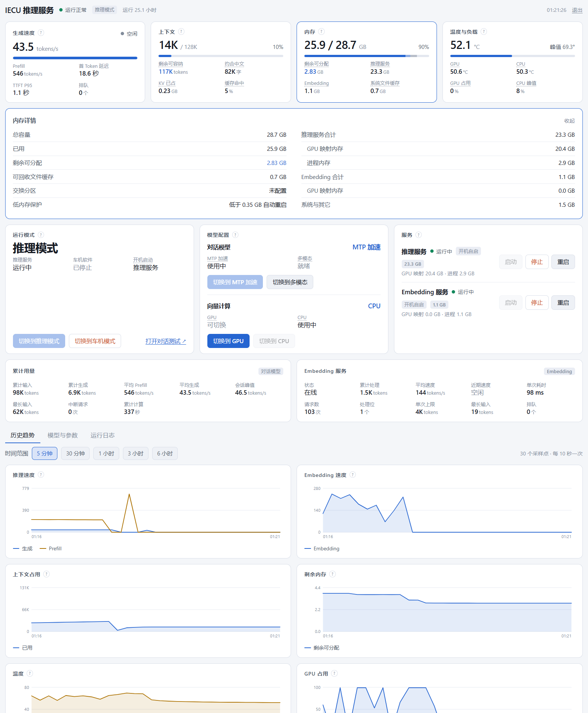Open help icon next to Embedding 速度 chart
588x713 pixels.
point(353,475)
